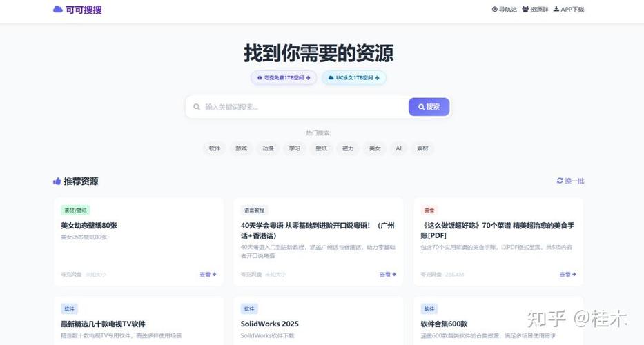Open the 最新精选几十款电视TV软件 title
The width and height of the screenshot is (644, 345).
click(103, 324)
